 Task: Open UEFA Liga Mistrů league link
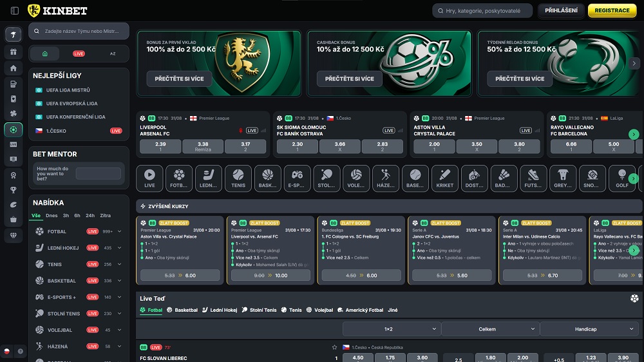(68, 90)
